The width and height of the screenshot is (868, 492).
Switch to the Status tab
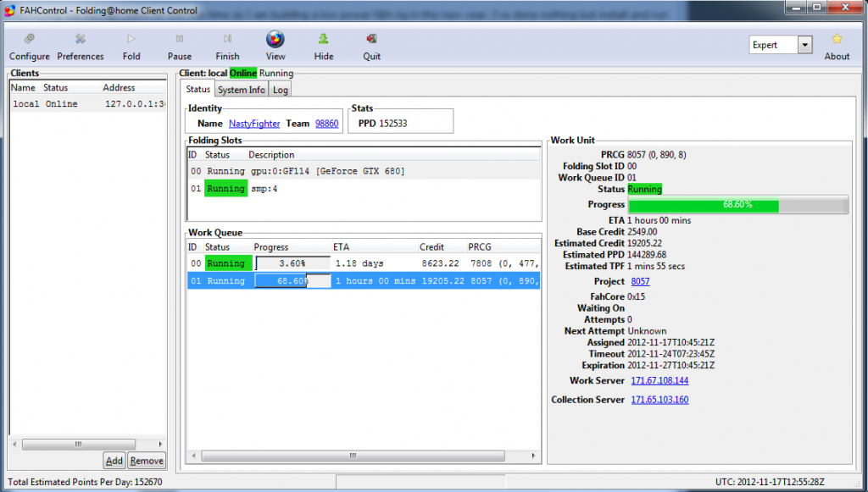pyautogui.click(x=198, y=89)
